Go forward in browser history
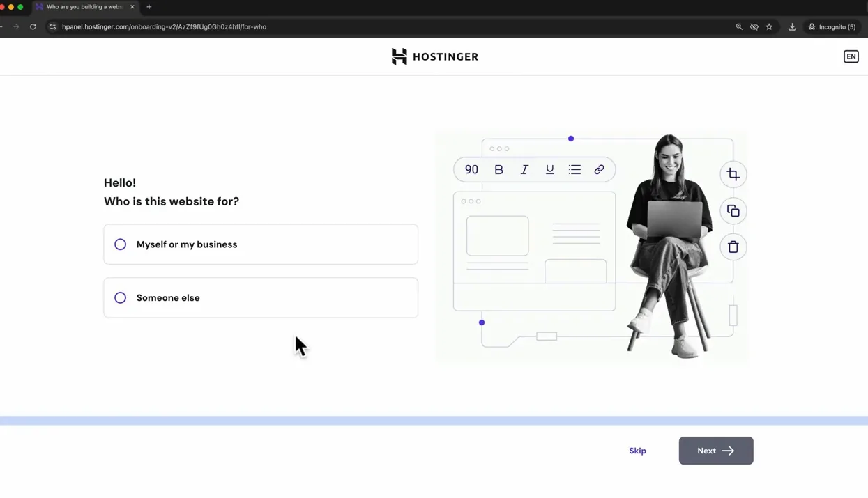 click(16, 26)
